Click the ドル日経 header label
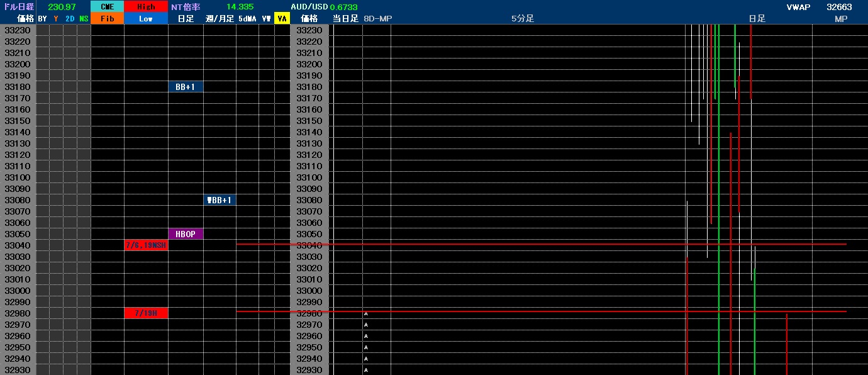Screen dimensions: 868x375 coord(18,7)
